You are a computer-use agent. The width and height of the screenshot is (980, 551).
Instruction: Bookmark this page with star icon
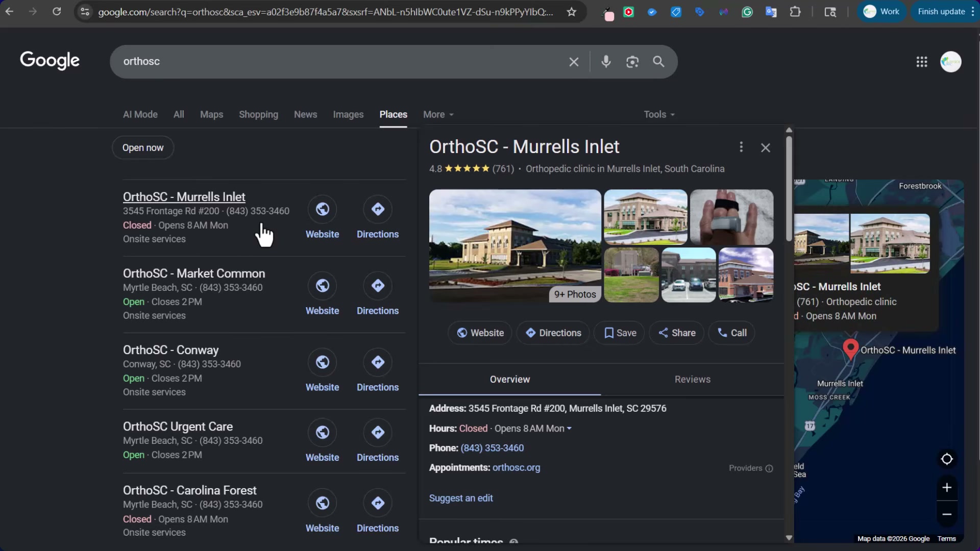[x=572, y=12]
